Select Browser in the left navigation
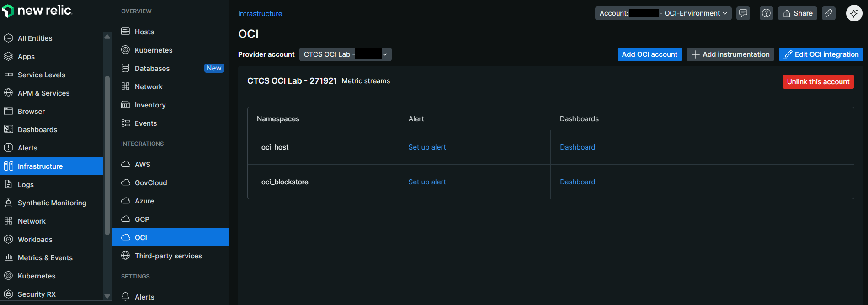 [x=31, y=112]
